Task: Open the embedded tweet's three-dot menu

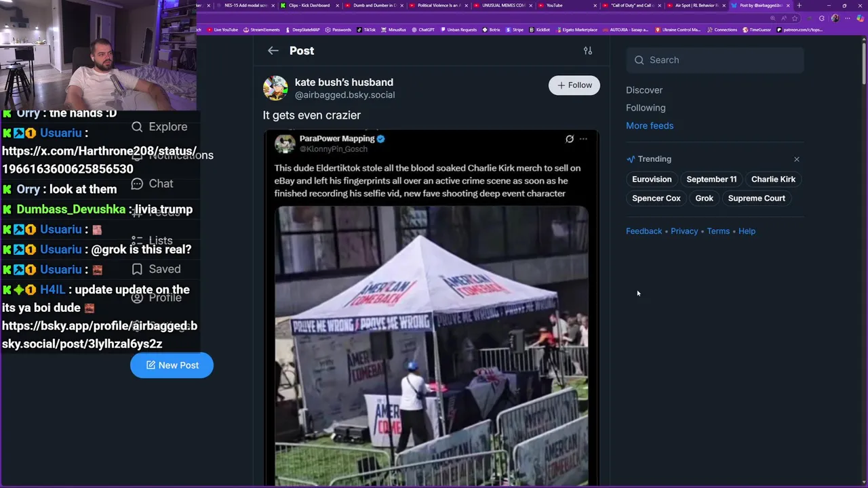Action: (x=583, y=139)
